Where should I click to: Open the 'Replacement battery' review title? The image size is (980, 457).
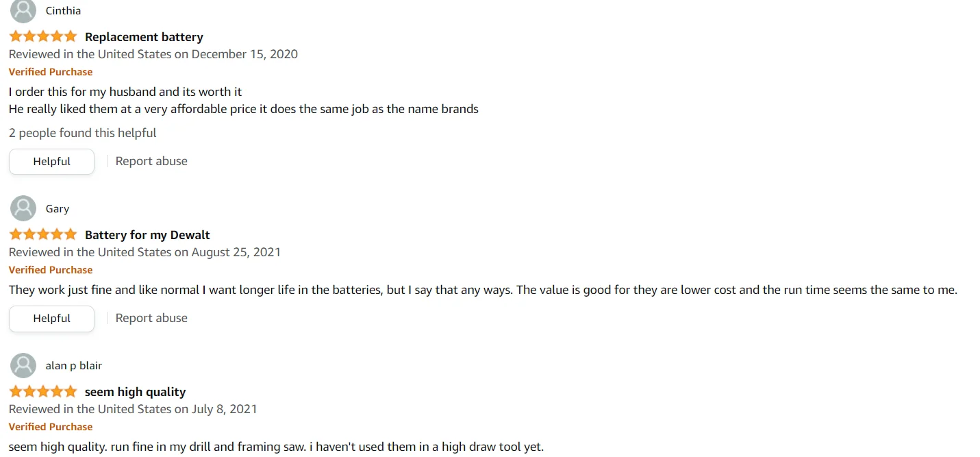[x=144, y=37]
